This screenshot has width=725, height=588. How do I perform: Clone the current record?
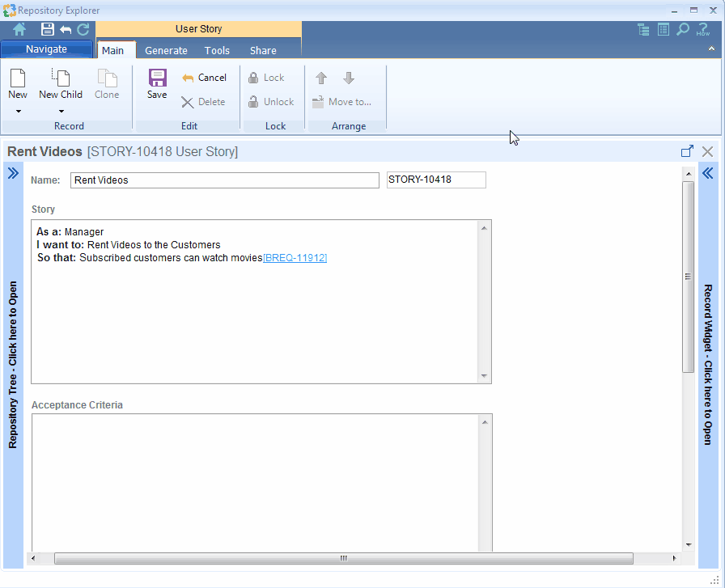click(x=107, y=83)
